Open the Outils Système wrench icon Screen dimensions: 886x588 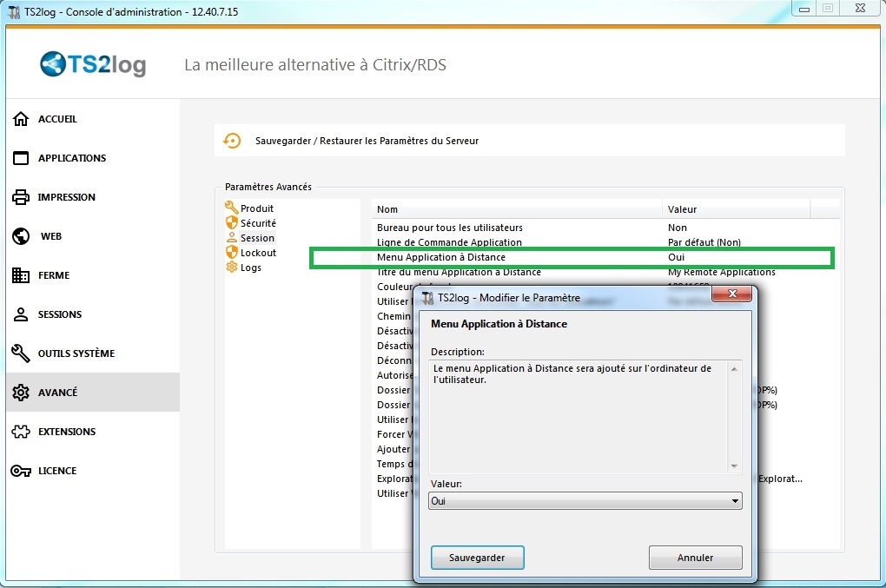pos(21,353)
